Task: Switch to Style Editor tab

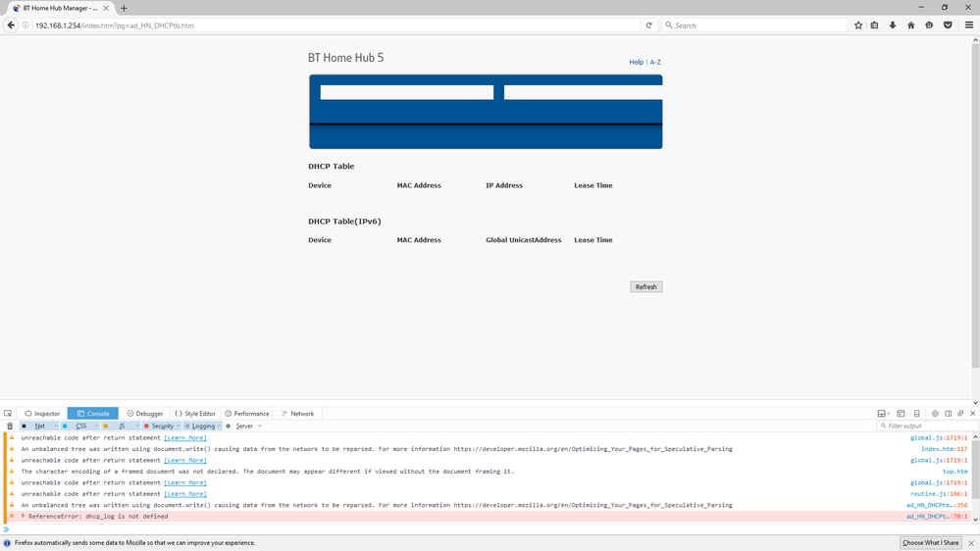Action: coord(195,414)
